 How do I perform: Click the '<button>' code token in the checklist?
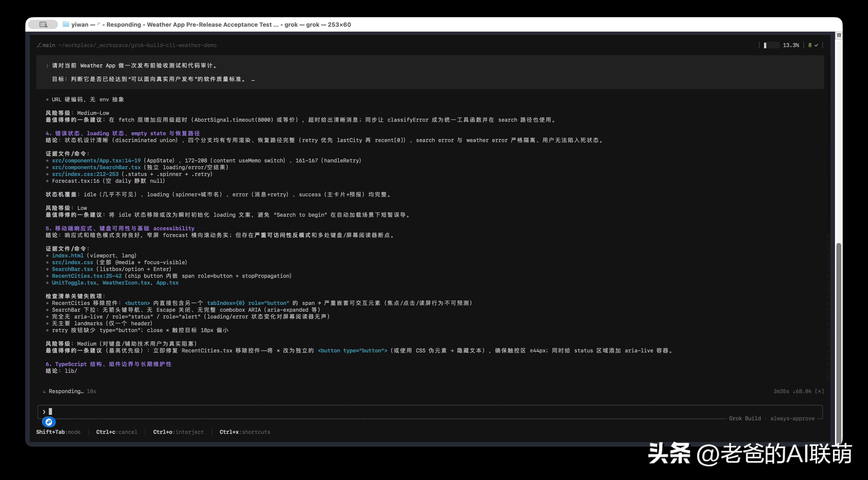[x=137, y=303]
